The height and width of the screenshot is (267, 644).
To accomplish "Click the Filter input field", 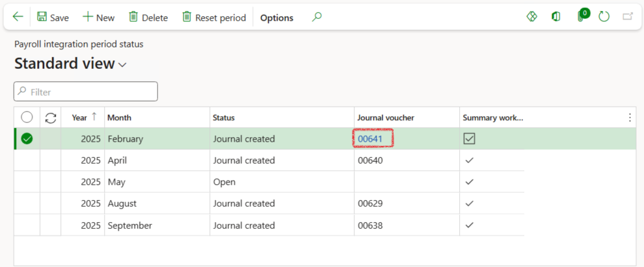I will click(x=86, y=92).
